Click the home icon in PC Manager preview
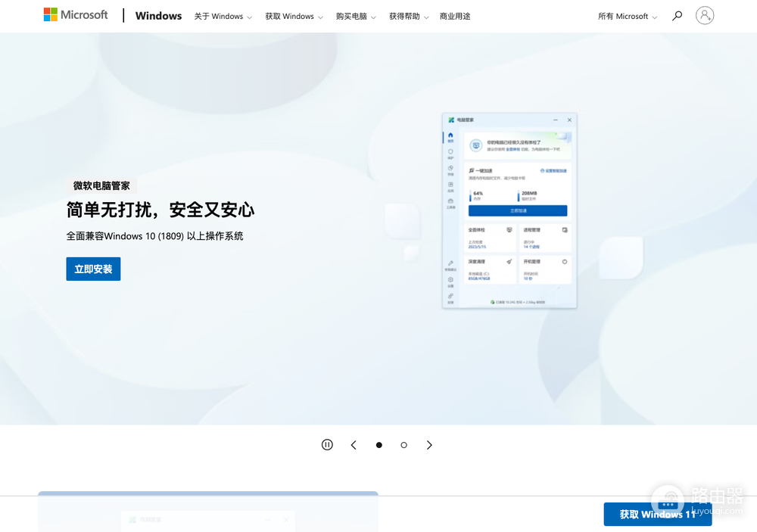 pyautogui.click(x=450, y=137)
